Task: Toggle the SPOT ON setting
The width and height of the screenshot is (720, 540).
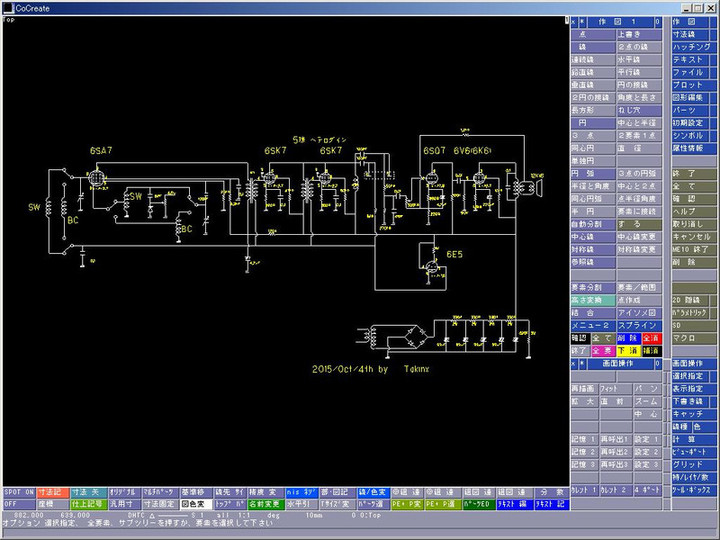Action: [x=18, y=493]
